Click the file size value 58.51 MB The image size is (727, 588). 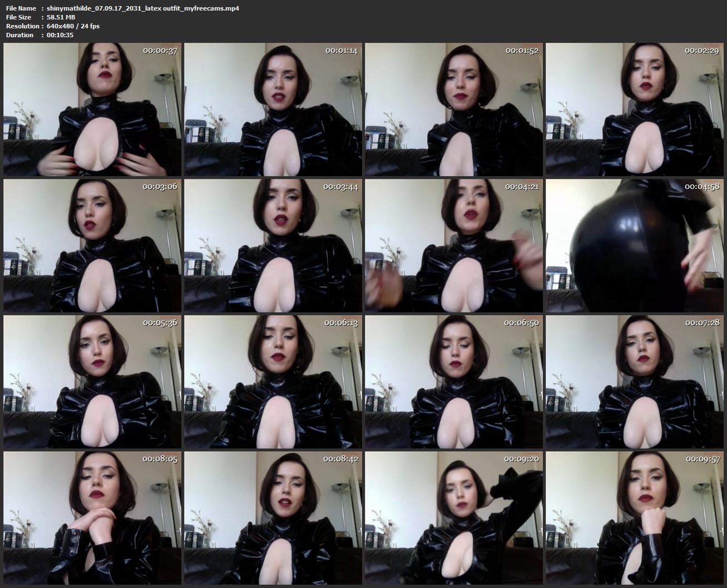61,17
